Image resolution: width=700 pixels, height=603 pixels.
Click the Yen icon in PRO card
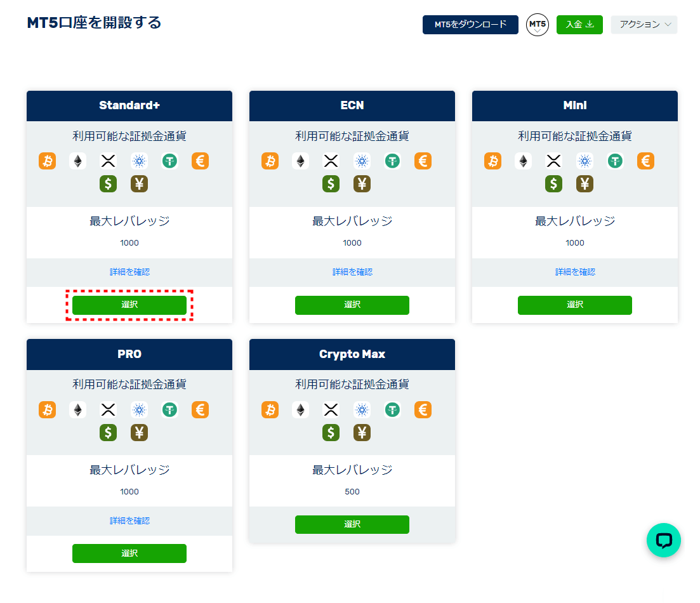click(x=139, y=432)
